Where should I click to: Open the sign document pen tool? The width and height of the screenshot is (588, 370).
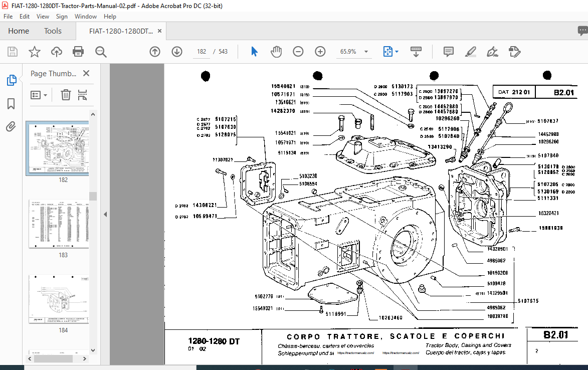492,51
